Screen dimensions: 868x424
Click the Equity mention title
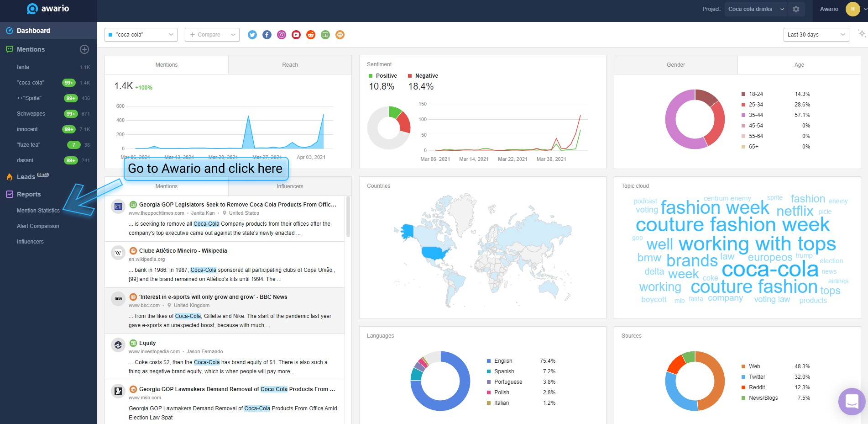(x=147, y=343)
